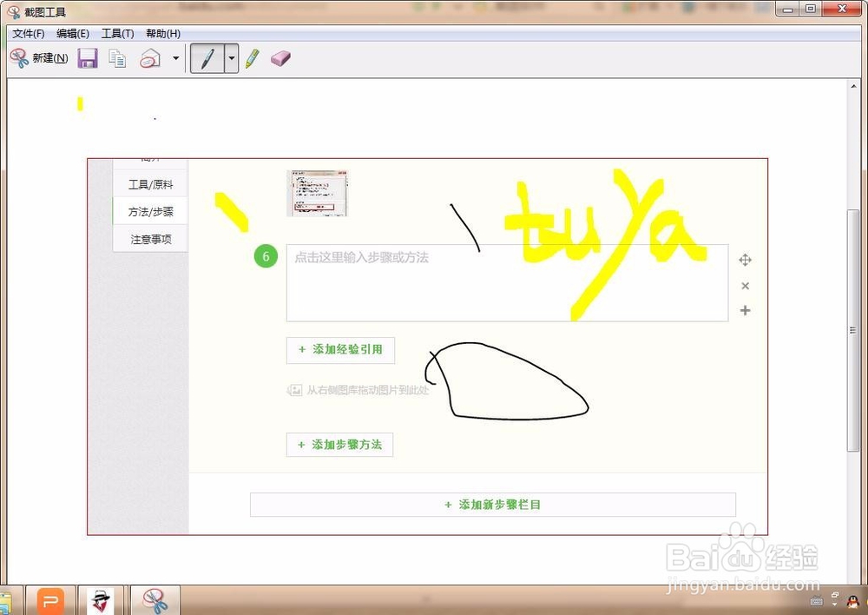Open the snipping tool from the taskbar
The height and width of the screenshot is (615, 868).
coord(155,599)
